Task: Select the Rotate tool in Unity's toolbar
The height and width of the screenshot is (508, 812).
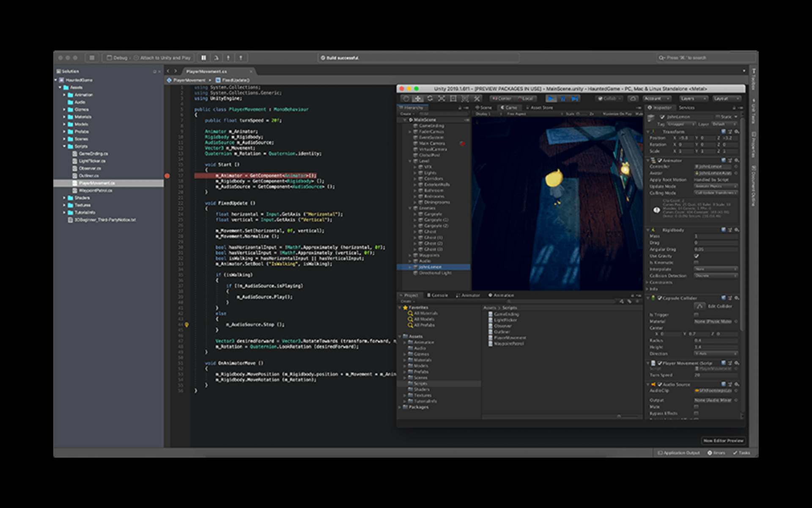Action: (430, 98)
